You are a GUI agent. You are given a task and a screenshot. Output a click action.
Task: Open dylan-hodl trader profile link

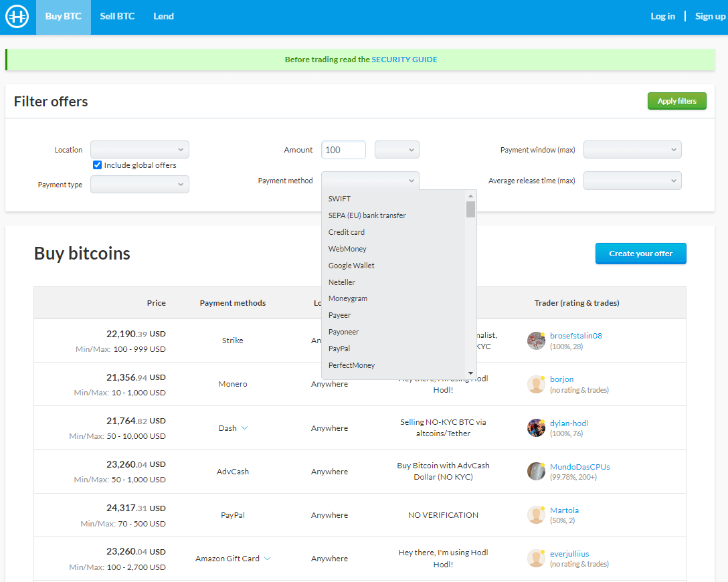(569, 423)
